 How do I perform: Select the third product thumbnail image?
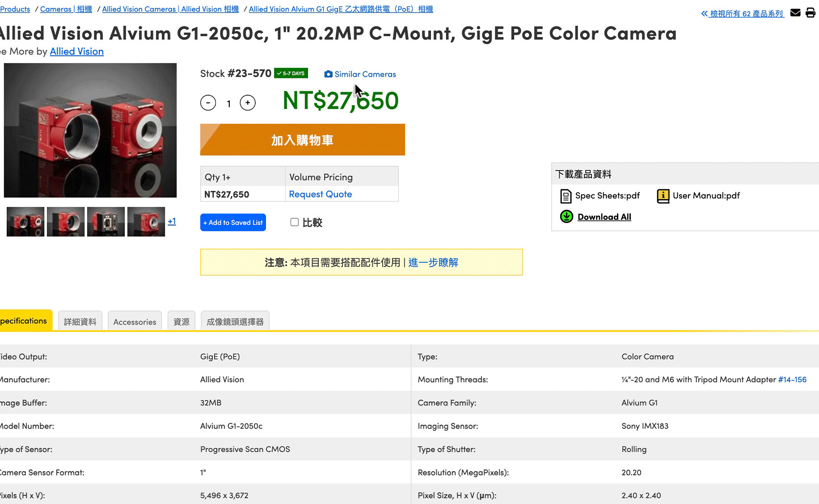tap(106, 222)
